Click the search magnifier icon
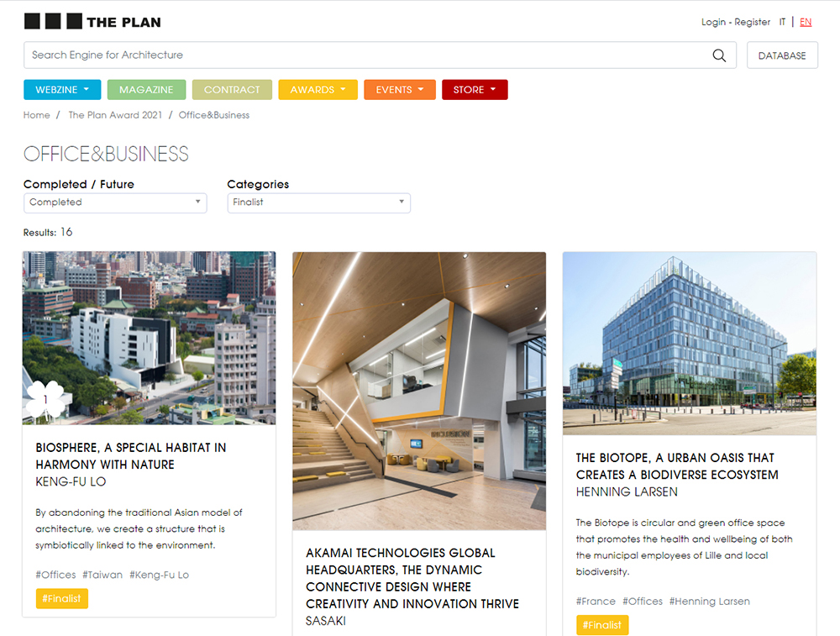Screen dimensions: 840x636 [719, 55]
